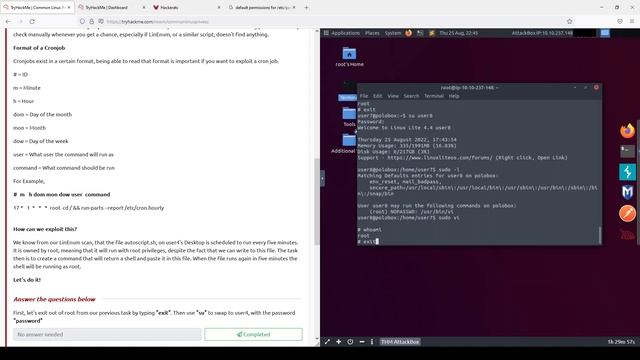This screenshot has height=360, width=640.
Task: Select the TryHackMe Common Linux tab
Action: [37, 7]
